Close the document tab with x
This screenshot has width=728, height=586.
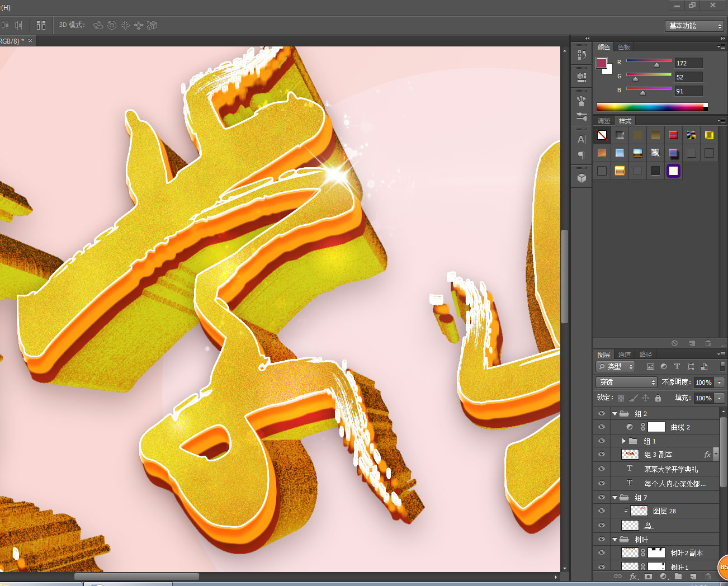(x=30, y=41)
